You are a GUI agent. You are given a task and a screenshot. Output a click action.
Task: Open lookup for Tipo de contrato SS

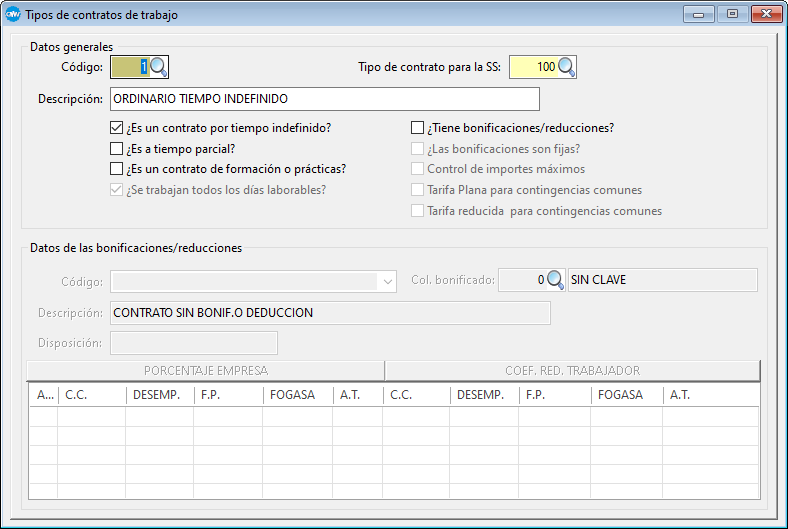point(567,67)
